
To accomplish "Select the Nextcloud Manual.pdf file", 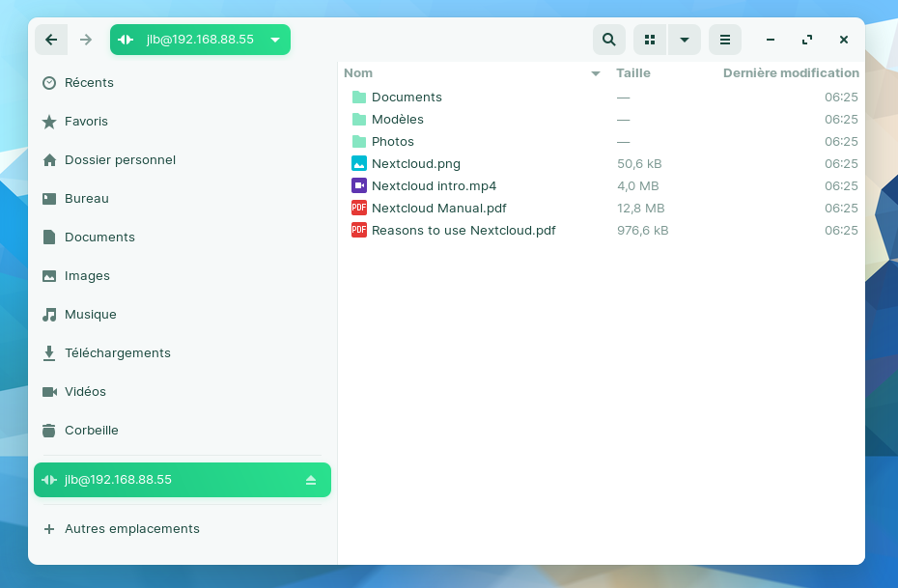I will (x=438, y=208).
